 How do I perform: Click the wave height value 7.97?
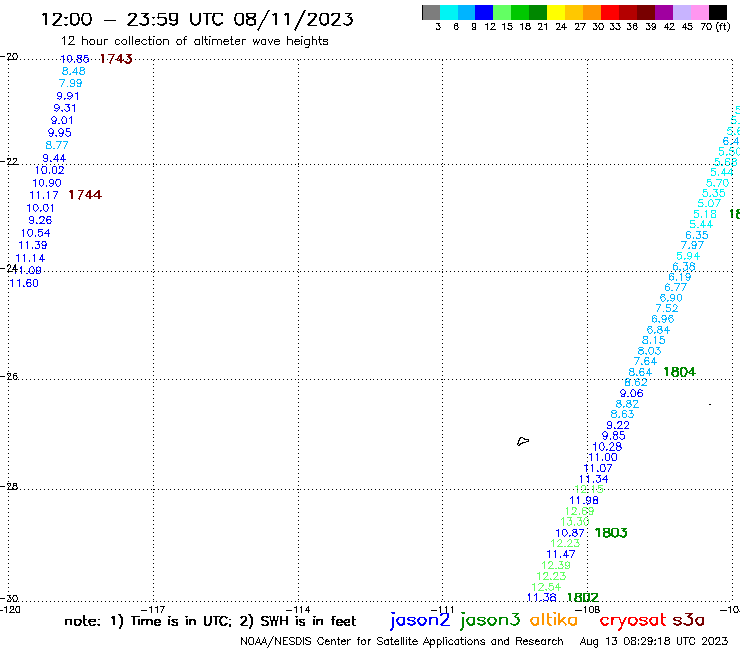point(692,245)
